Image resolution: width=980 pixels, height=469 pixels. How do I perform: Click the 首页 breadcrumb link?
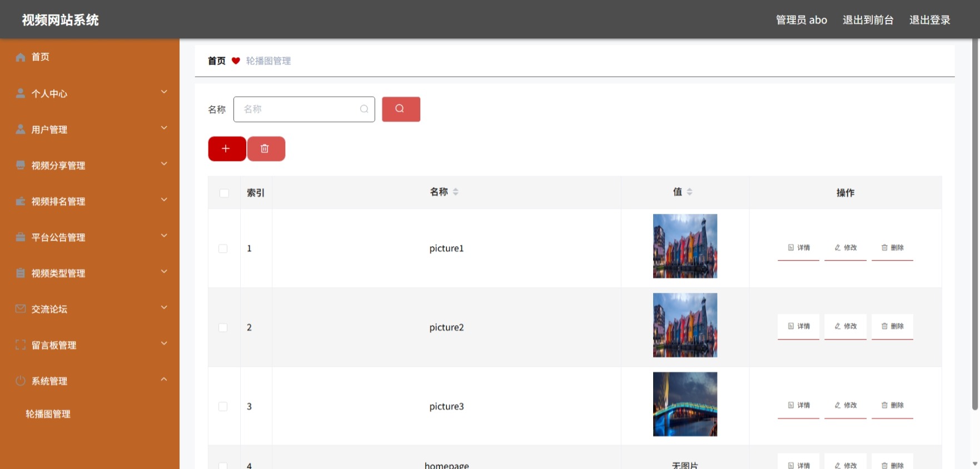217,61
